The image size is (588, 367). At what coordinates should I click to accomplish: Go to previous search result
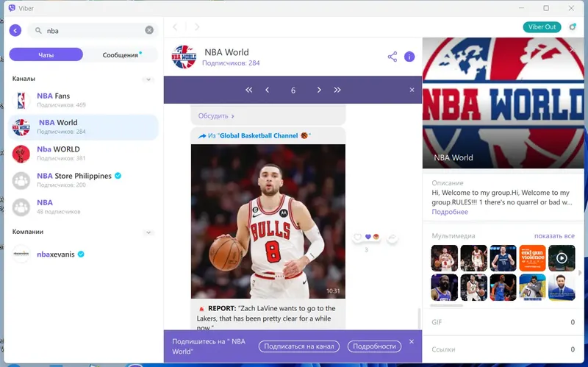point(267,90)
